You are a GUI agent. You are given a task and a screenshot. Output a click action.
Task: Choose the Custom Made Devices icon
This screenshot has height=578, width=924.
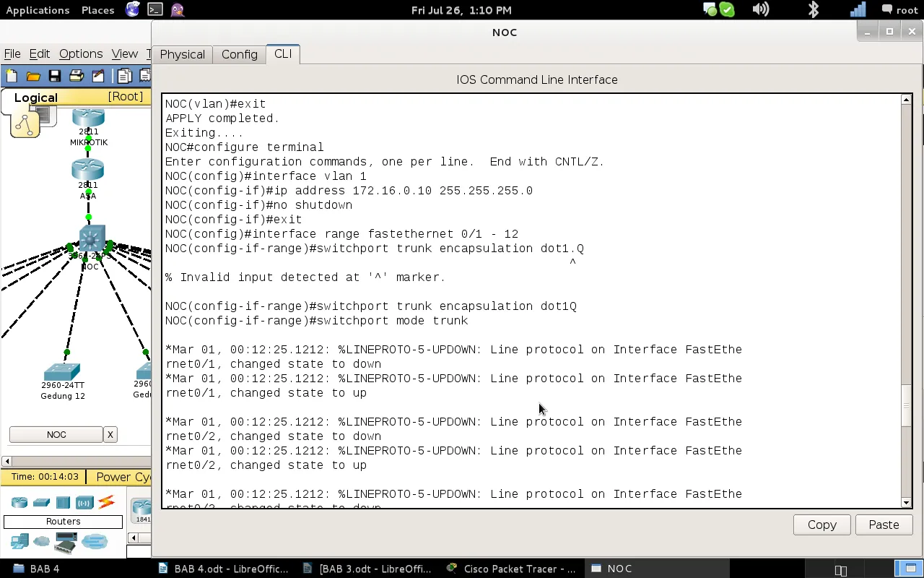(x=66, y=542)
